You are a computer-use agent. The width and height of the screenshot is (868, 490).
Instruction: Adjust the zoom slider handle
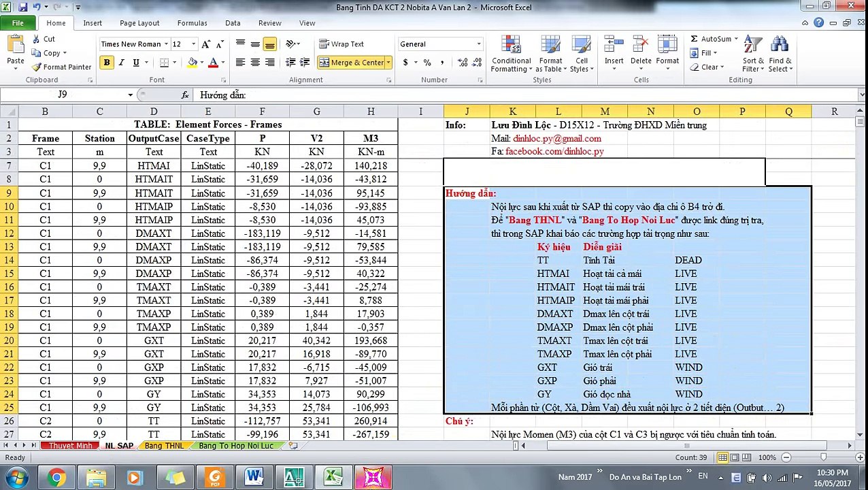823,458
